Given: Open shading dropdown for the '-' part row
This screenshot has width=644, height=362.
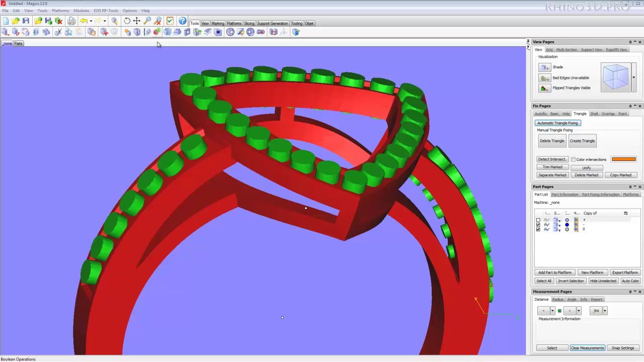Looking at the screenshot, I should [x=559, y=225].
